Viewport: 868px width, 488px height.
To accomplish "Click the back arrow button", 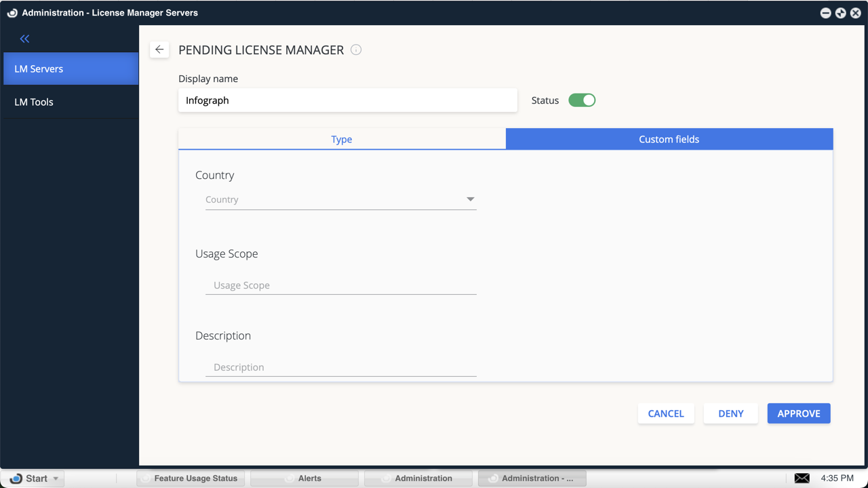I will pyautogui.click(x=159, y=49).
